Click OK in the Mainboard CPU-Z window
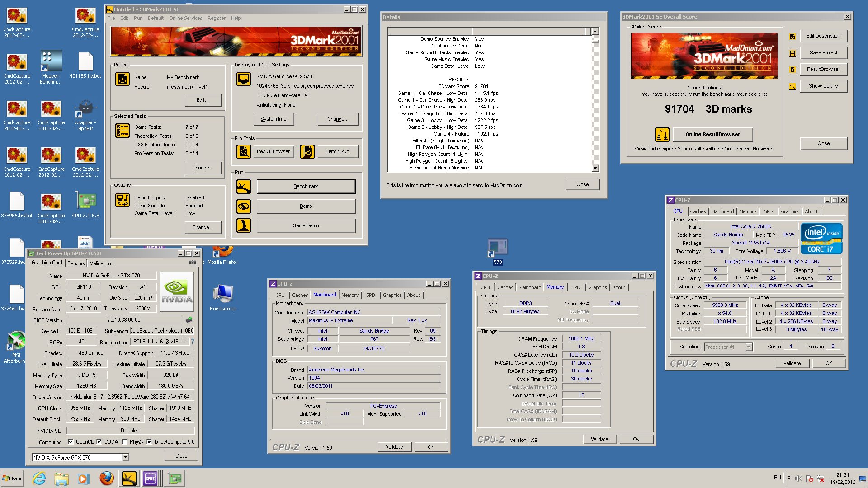 431,447
